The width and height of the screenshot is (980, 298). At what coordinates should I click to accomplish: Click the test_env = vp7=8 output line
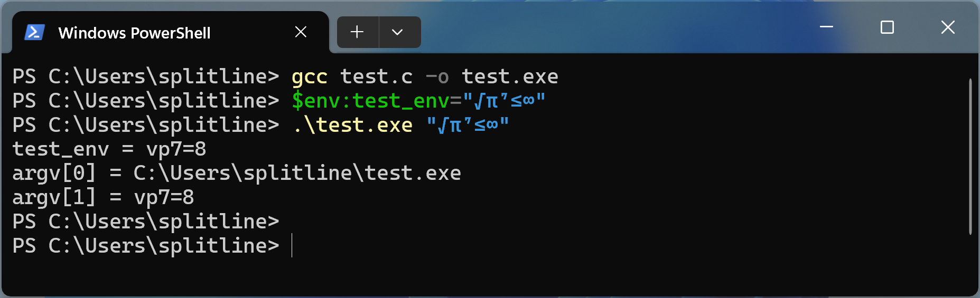(x=109, y=149)
